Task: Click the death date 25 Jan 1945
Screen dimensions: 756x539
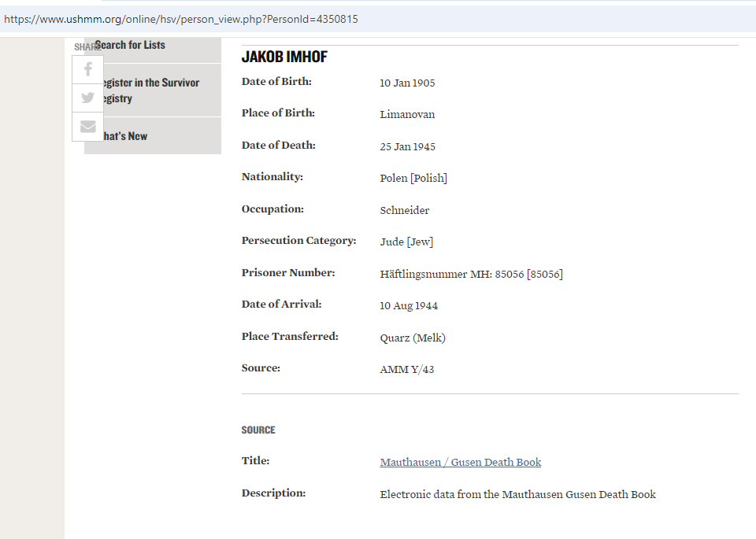Action: tap(407, 147)
